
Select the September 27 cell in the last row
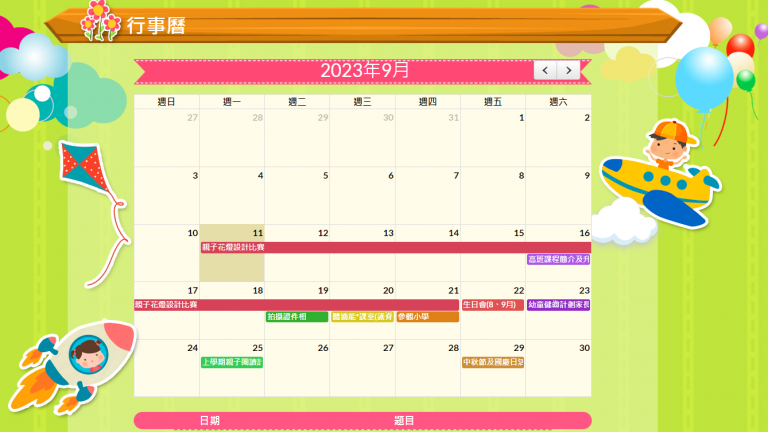pos(362,368)
